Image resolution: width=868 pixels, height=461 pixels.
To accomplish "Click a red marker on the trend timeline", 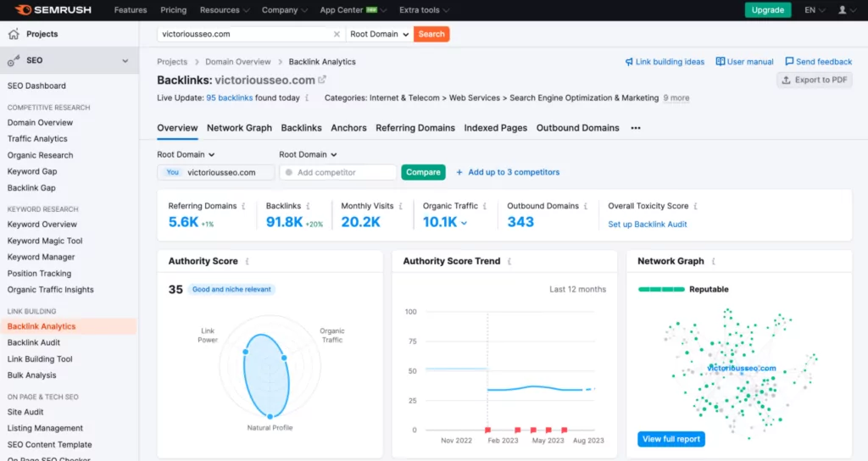I will click(x=518, y=430).
